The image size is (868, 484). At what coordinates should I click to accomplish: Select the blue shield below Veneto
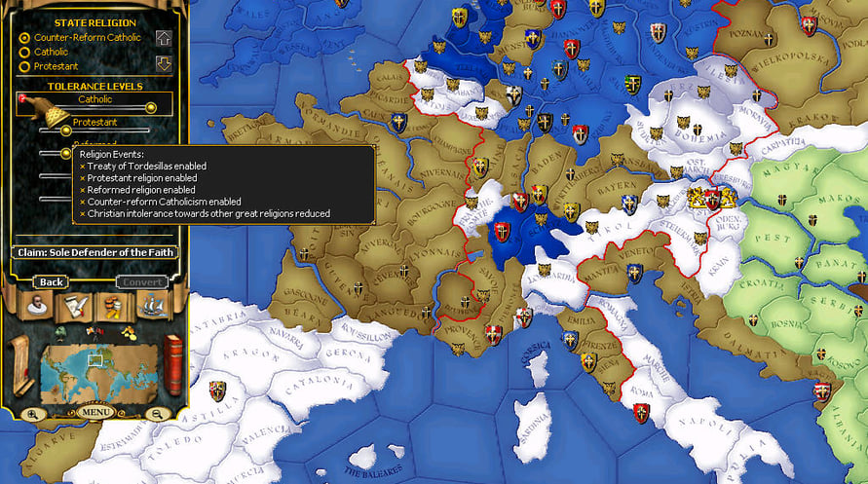634,274
